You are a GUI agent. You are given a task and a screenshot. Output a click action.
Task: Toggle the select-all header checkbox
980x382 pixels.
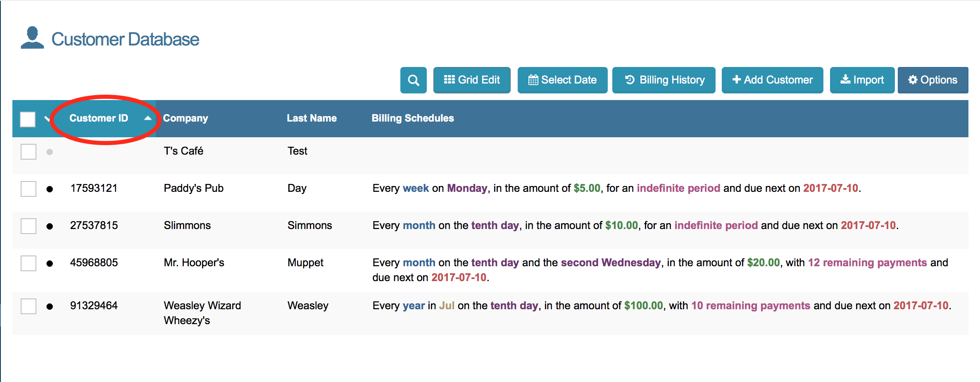tap(28, 119)
